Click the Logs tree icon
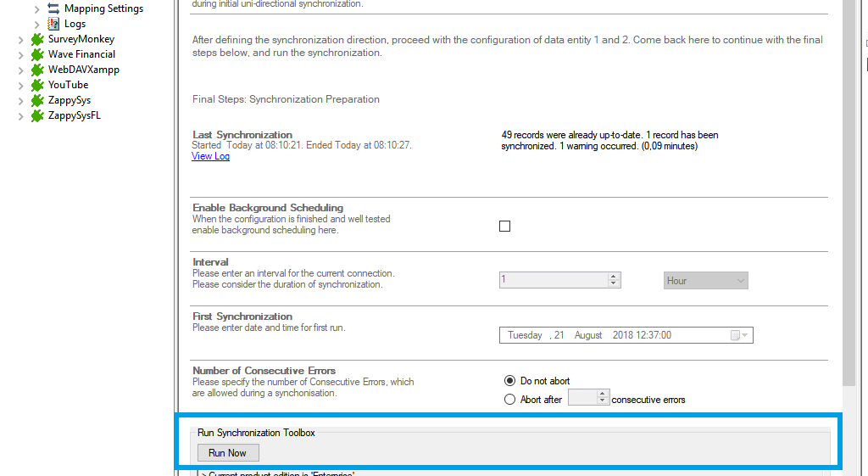This screenshot has width=868, height=476. pyautogui.click(x=53, y=24)
